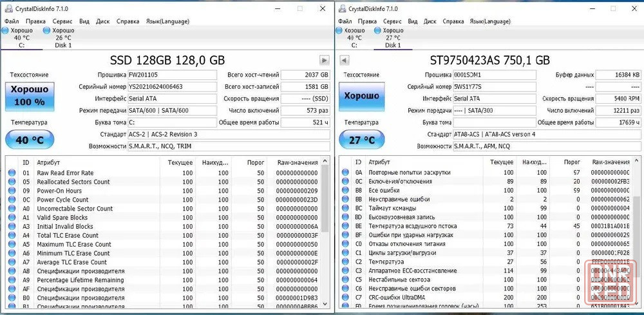Viewport: 644px width, 315px height.
Task: Select Циклы загрузки/выгрузки row in right window
Action: click(486, 253)
